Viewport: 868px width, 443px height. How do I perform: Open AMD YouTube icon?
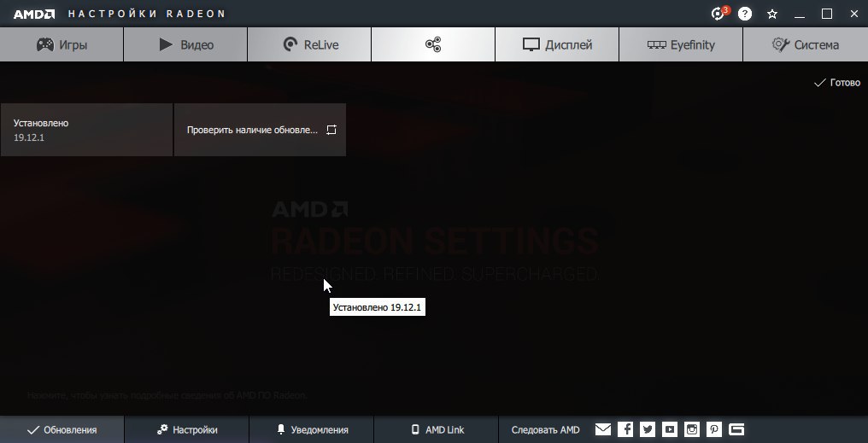coord(670,429)
